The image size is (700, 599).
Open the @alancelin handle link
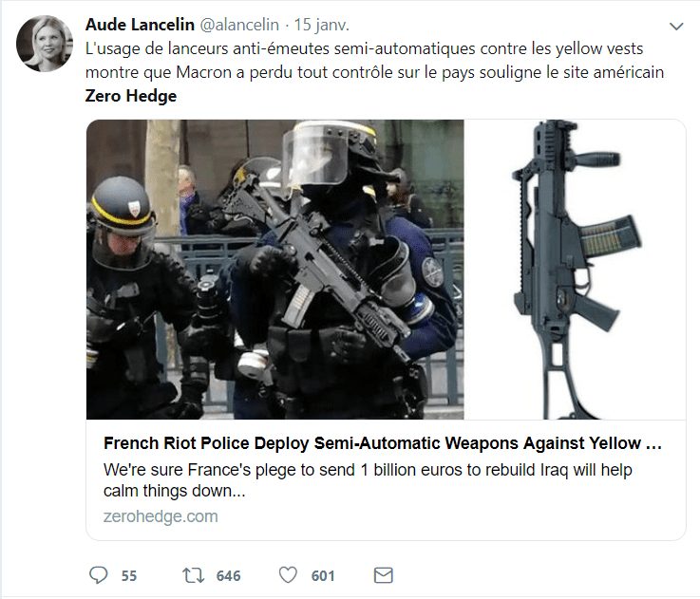tap(238, 25)
